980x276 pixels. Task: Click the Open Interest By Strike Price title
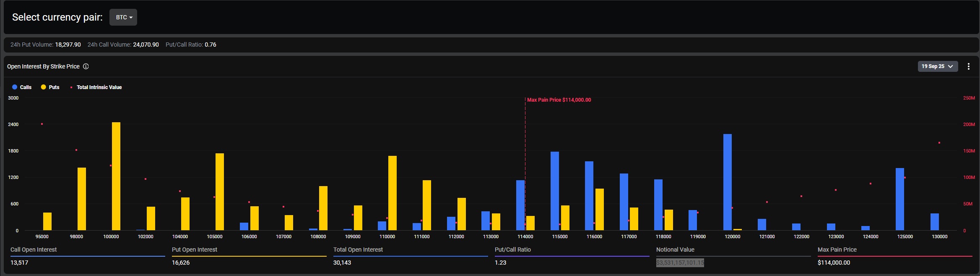[x=43, y=66]
